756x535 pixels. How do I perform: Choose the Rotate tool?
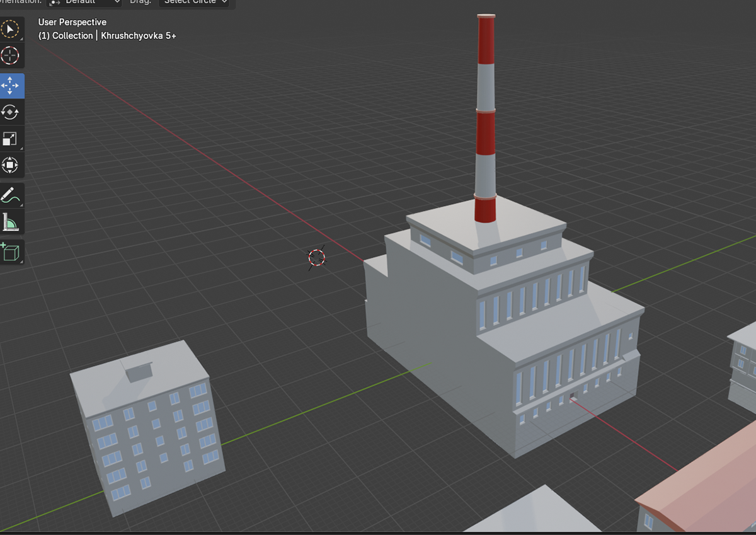coord(10,112)
